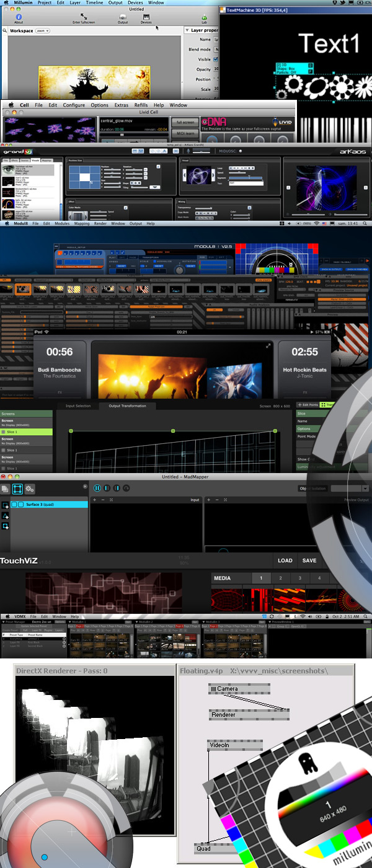Viewport: 372px width, 868px height.
Task: Switch to the Input Selection tab
Action: [78, 406]
